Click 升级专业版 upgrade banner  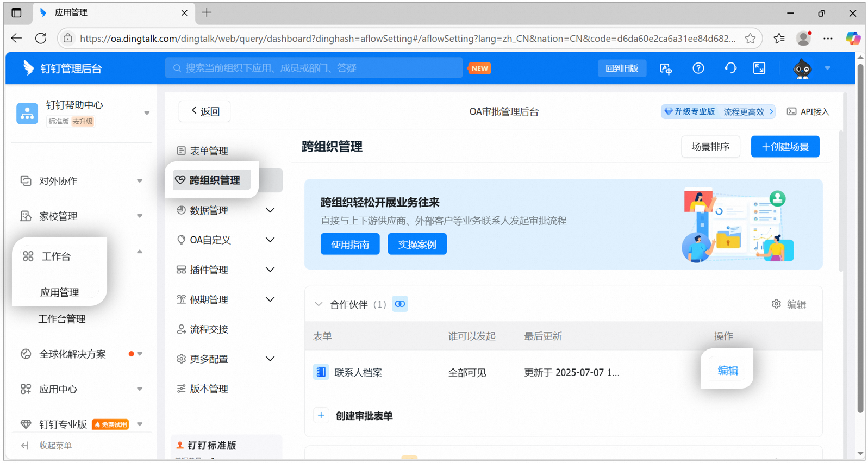(718, 111)
